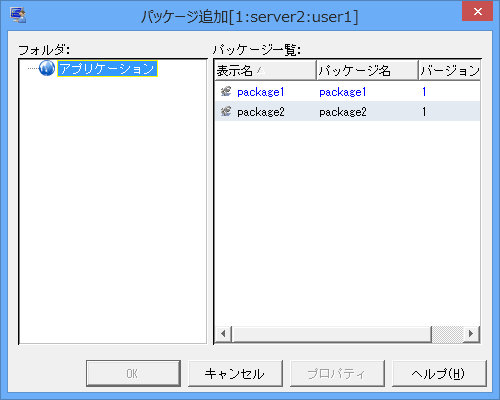The width and height of the screenshot is (500, 400).
Task: Click package2 in the パッケージ名 column
Action: (x=343, y=112)
